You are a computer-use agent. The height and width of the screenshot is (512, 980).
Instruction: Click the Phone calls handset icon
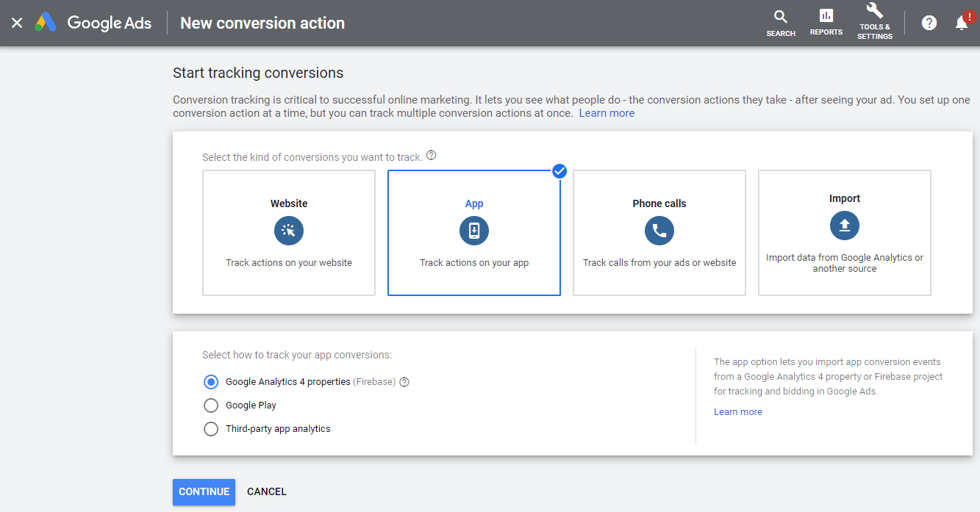659,231
